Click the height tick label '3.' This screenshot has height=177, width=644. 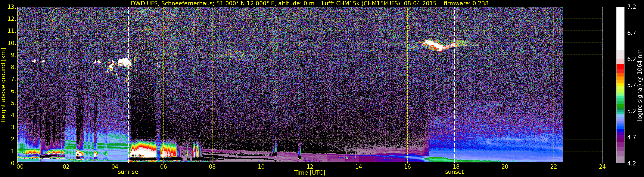[13, 127]
